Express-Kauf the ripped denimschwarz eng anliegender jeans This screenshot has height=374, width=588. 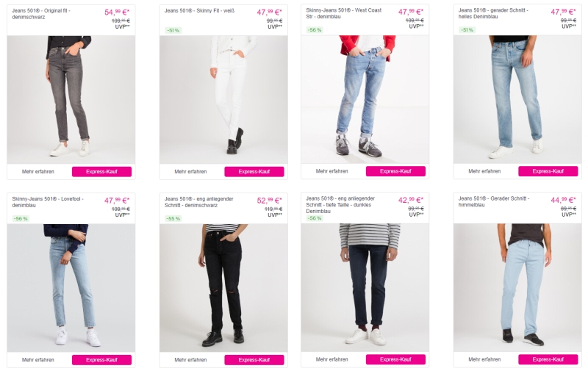pos(254,360)
